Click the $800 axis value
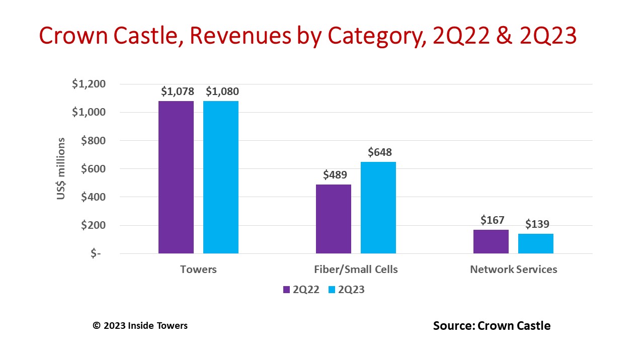The image size is (644, 362). tap(93, 141)
